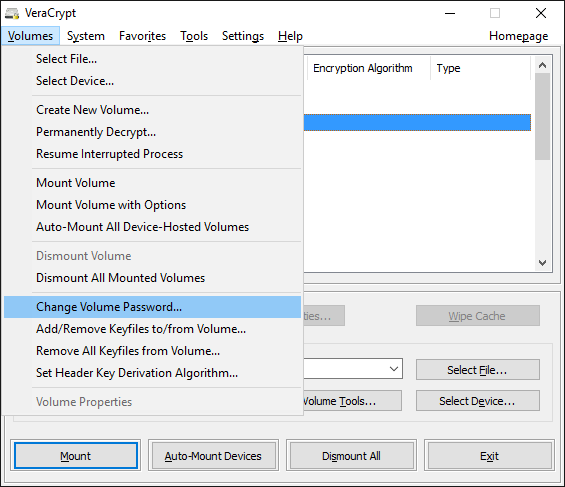Click the scrollbar down arrow in volume list
This screenshot has height=487, width=565.
542,263
